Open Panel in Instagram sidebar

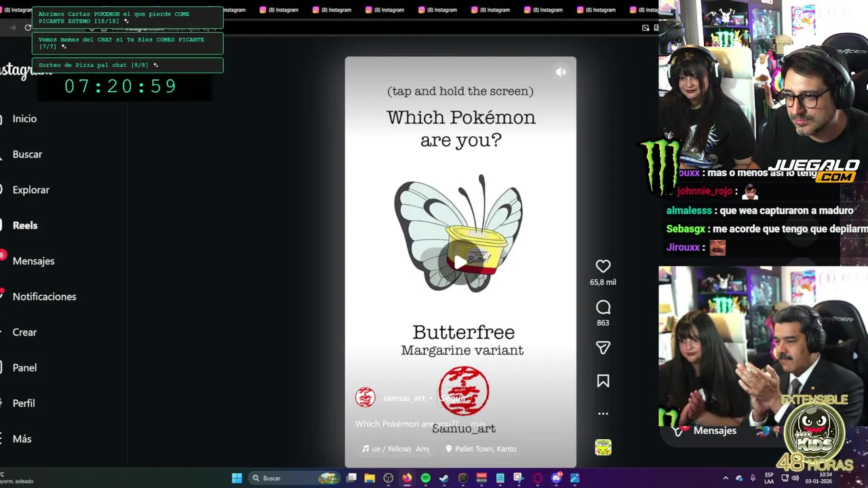pyautogui.click(x=24, y=368)
